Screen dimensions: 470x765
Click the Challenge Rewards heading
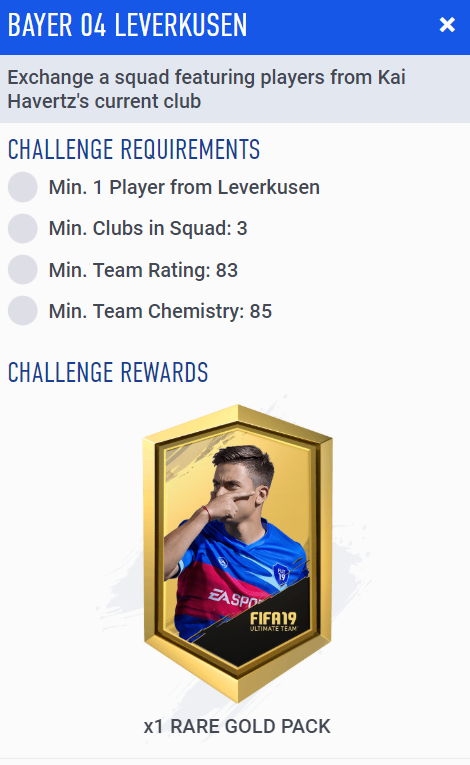pos(108,372)
